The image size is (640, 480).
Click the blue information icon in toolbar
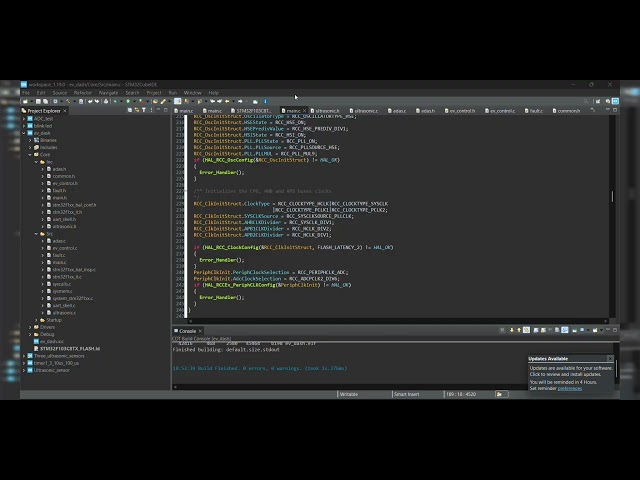[266, 101]
